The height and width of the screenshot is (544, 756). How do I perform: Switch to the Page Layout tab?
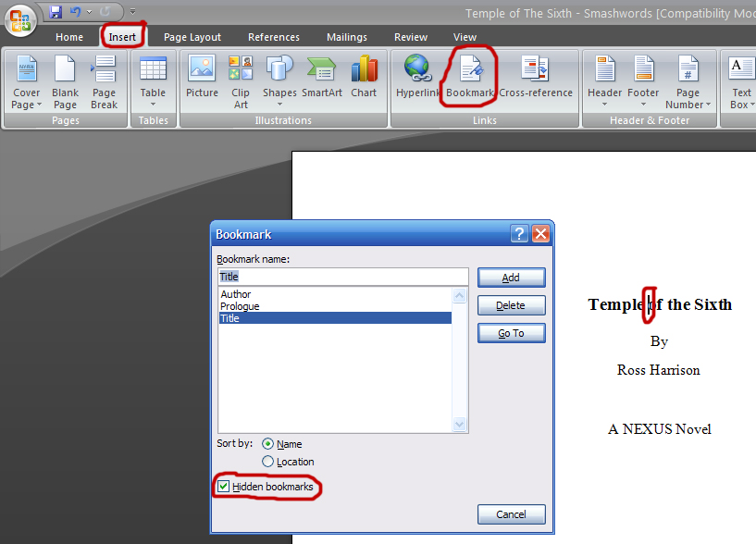tap(192, 37)
